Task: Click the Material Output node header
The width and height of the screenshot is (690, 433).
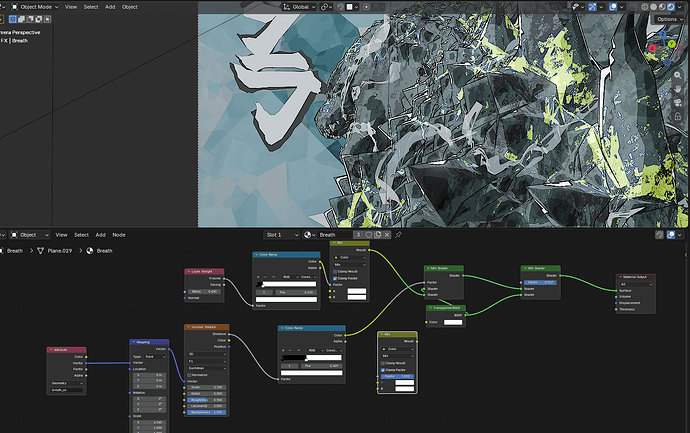Action: point(635,277)
